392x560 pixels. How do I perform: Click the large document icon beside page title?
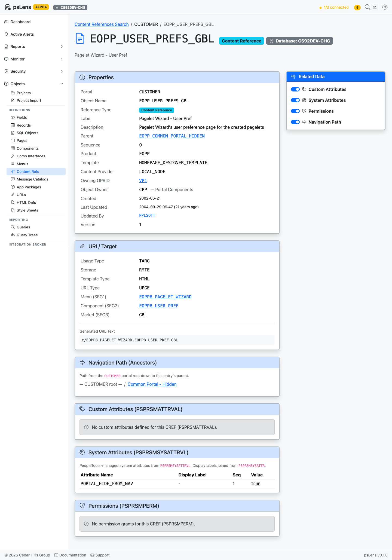pyautogui.click(x=80, y=38)
